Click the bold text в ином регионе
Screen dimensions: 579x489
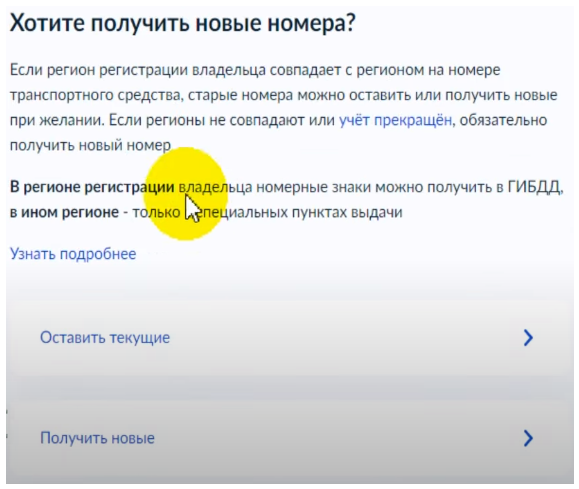click(x=64, y=212)
